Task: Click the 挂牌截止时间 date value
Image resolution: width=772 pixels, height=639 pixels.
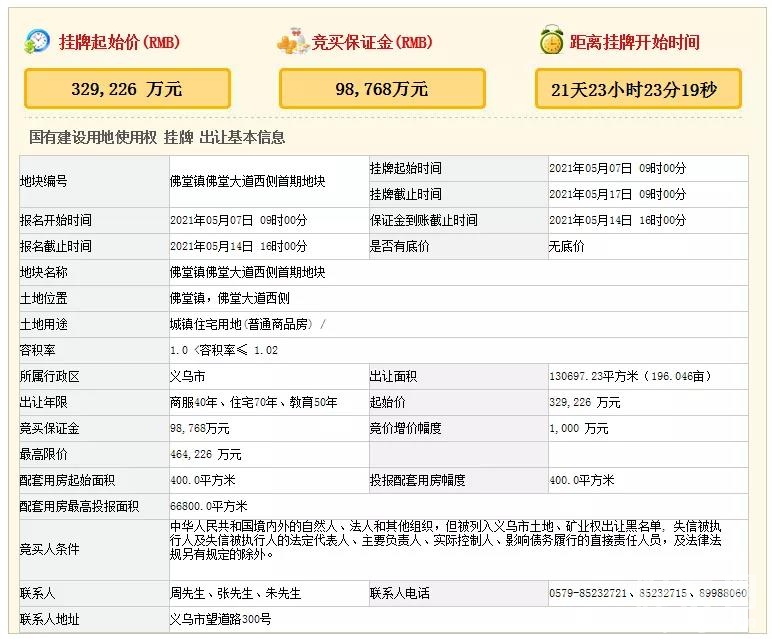Action: click(617, 194)
